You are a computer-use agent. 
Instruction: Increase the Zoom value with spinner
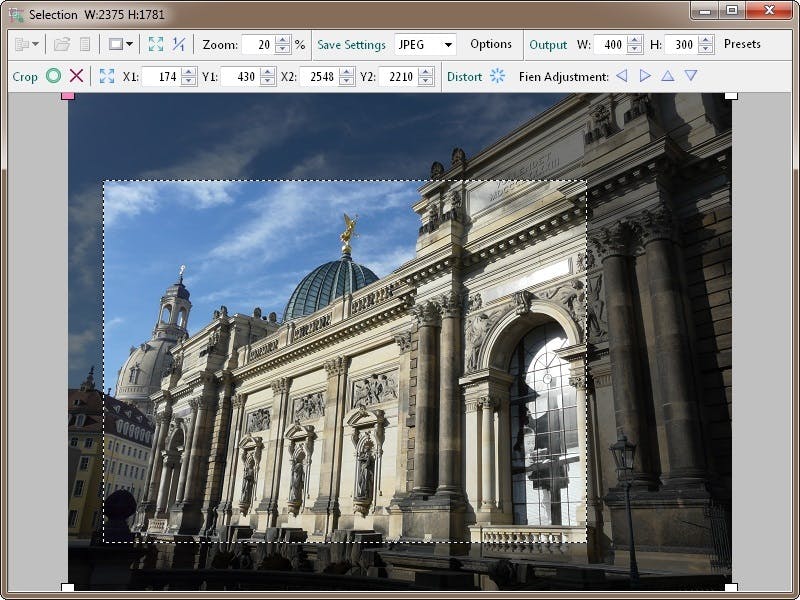(x=283, y=40)
